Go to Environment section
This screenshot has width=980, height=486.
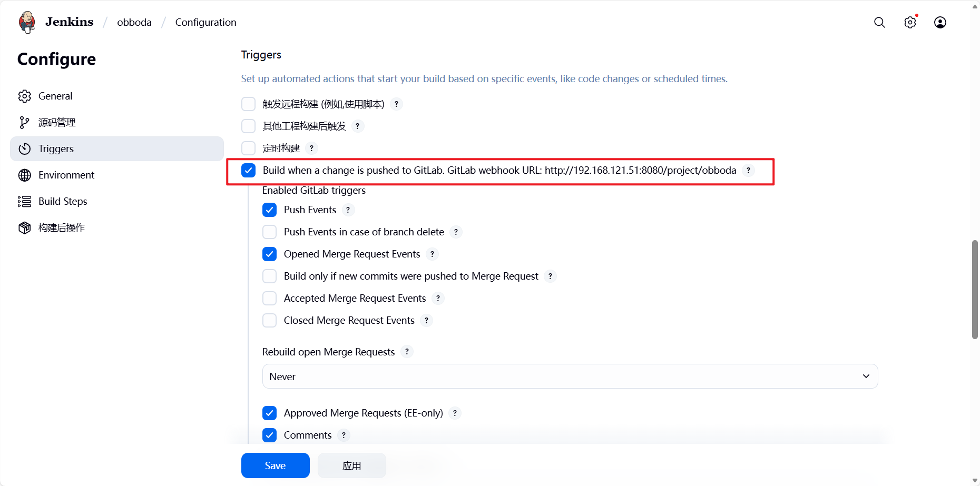(x=117, y=175)
